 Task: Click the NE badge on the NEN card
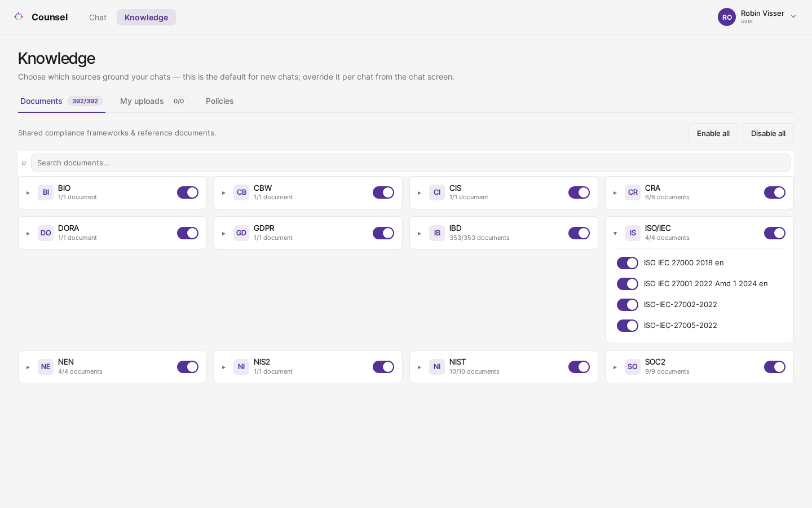coord(46,367)
